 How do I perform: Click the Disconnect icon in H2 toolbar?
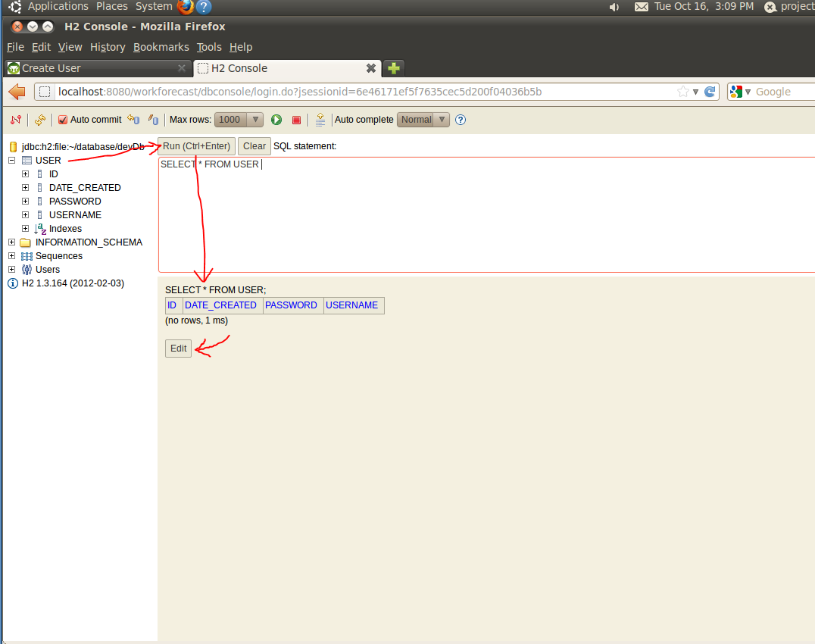[16, 120]
